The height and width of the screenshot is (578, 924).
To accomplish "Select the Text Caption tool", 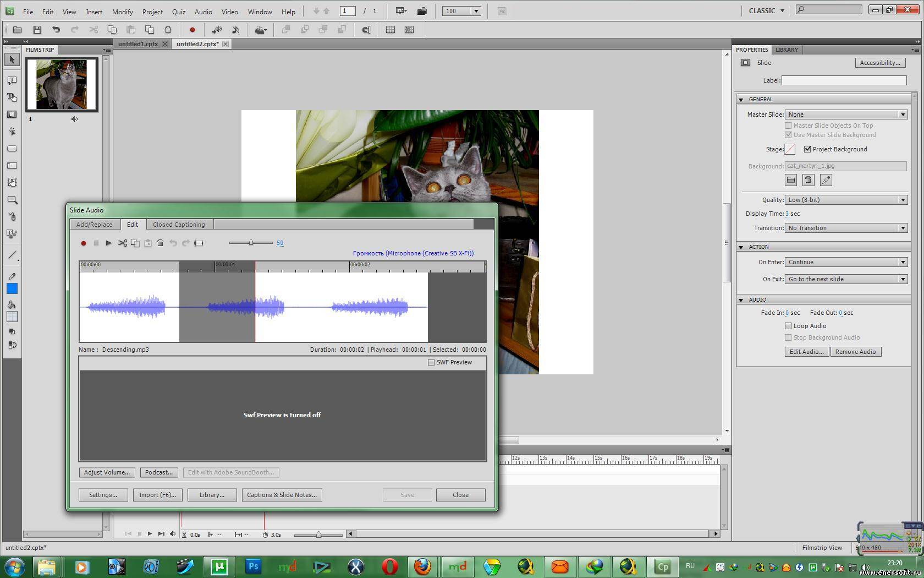I will click(12, 80).
